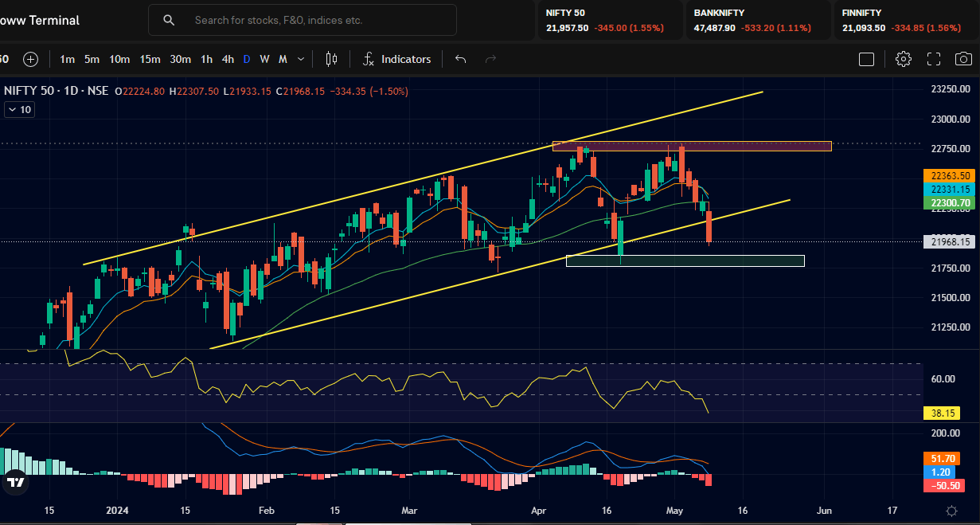The width and height of the screenshot is (980, 525).
Task: Click the search magnifier icon
Action: pos(169,20)
